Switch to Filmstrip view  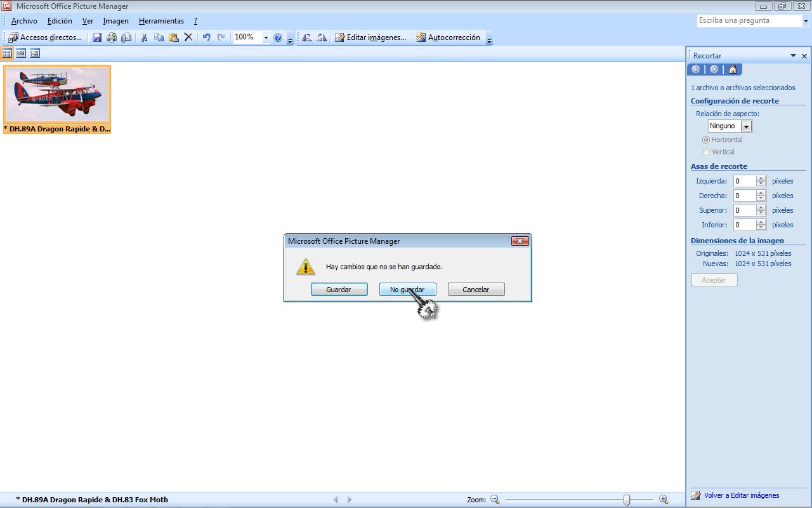(x=21, y=54)
